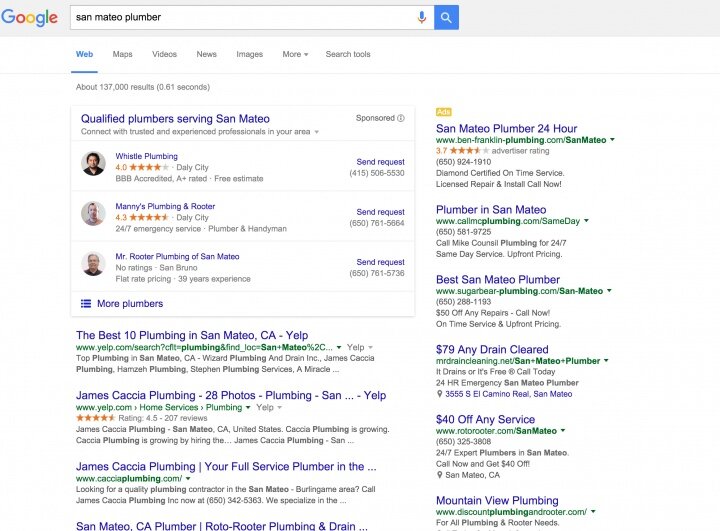The width and height of the screenshot is (720, 531).
Task: Open Best San Mateo Plumber ad
Action: click(498, 280)
